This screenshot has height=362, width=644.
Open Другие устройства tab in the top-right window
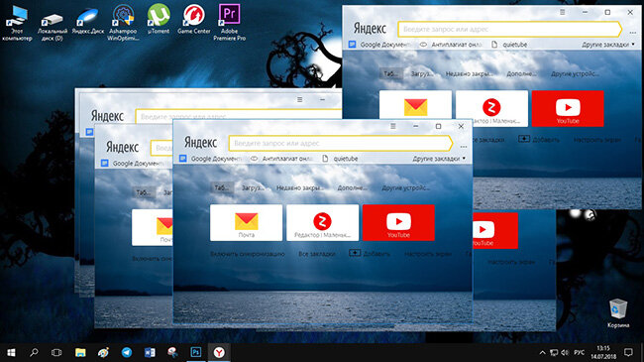[575, 74]
